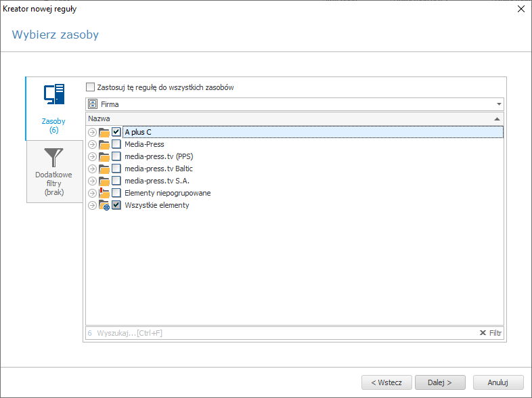The height and width of the screenshot is (398, 532).
Task: Select the 'Media-Press' row text
Action: point(144,144)
